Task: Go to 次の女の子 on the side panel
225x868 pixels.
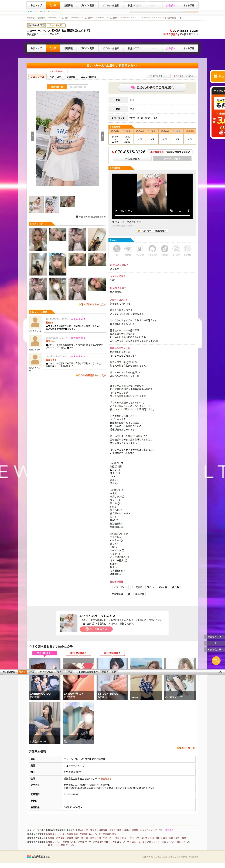Action: coord(214,637)
